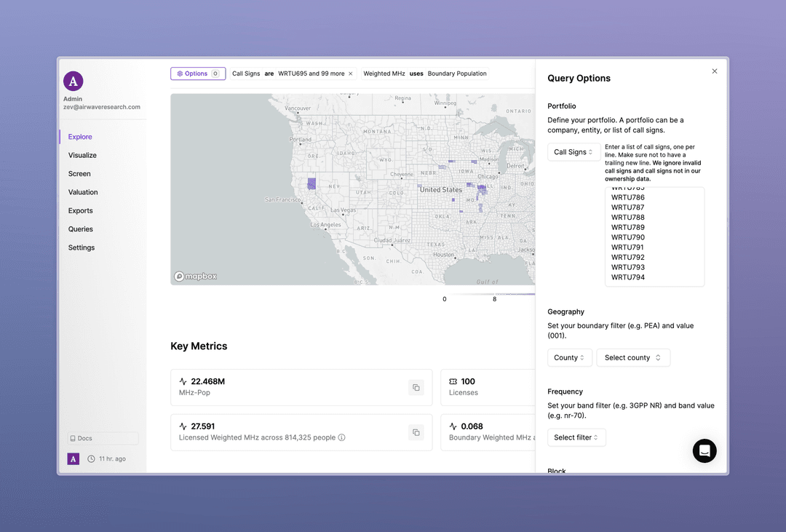Select the A workspace badge in sidebar footer
Screen dimensions: 786x532
click(x=73, y=459)
